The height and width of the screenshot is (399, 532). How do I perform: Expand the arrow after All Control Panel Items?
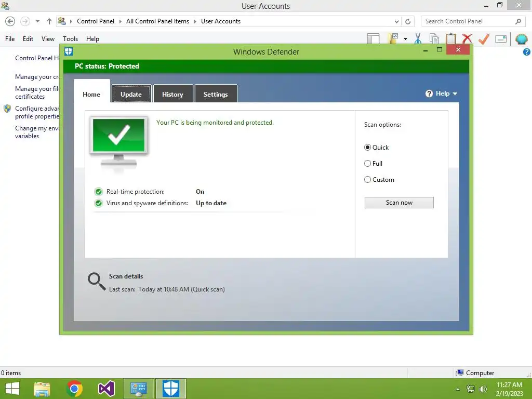195,21
